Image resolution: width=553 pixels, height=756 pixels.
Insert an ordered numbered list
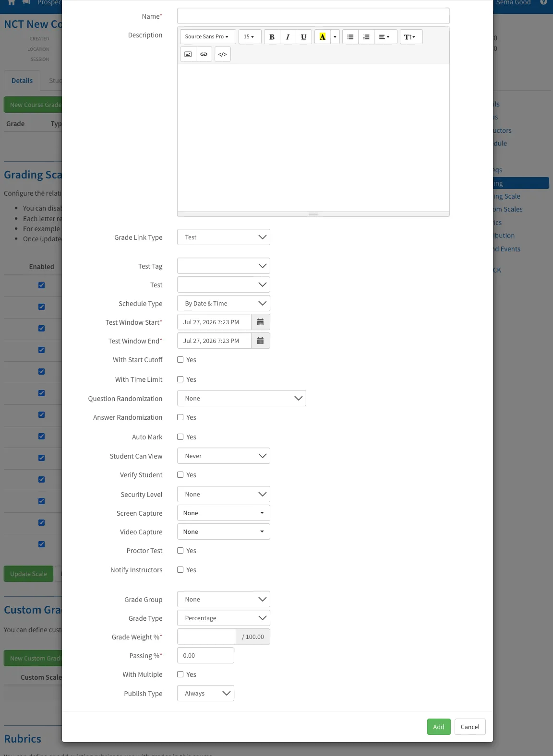(x=366, y=37)
